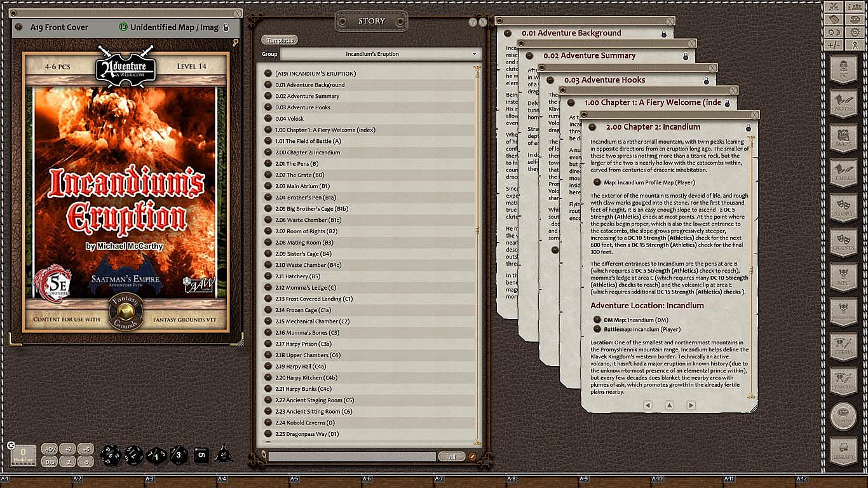Open the Library sidebar button
The image size is (868, 488).
[x=844, y=450]
